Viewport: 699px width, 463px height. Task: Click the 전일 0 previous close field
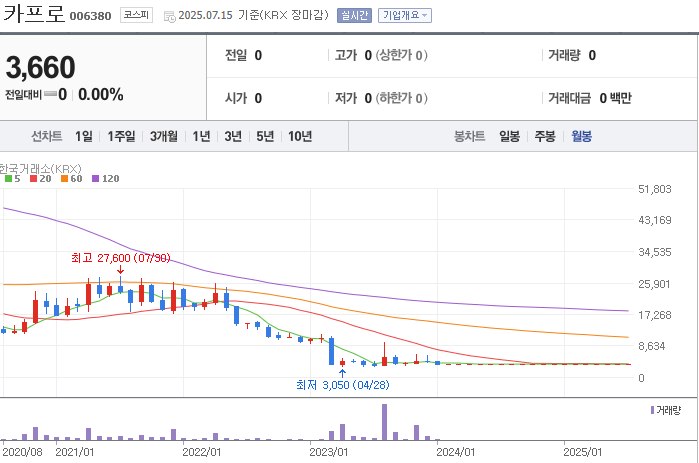[243, 55]
